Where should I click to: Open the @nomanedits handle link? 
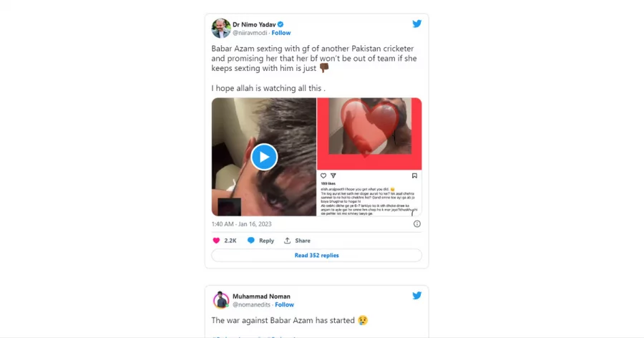(251, 304)
